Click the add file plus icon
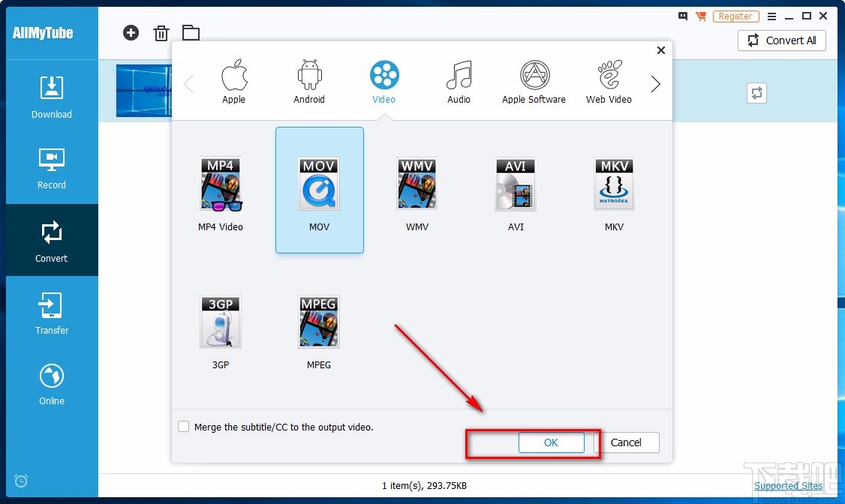Viewport: 845px width, 504px height. pos(131,33)
